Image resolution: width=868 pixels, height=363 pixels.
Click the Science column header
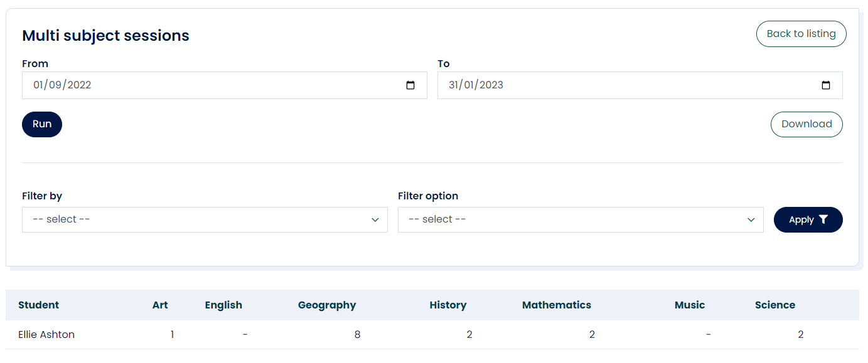[775, 305]
